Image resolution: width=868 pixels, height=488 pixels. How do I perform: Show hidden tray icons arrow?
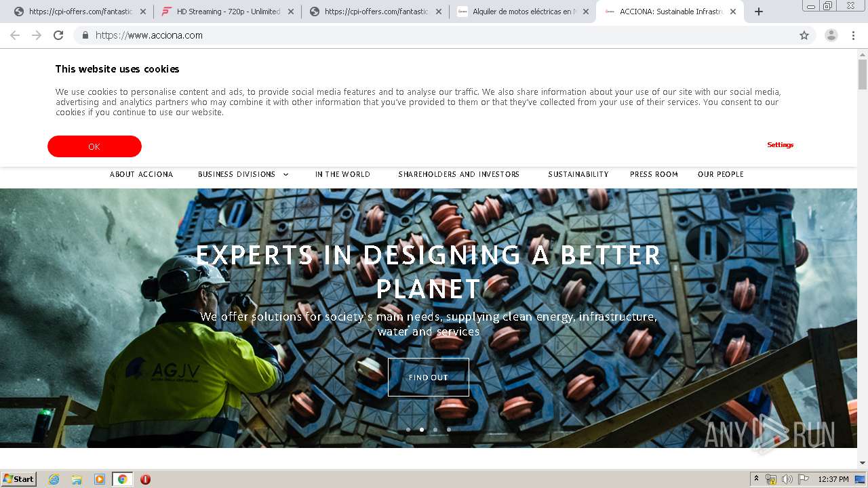click(756, 479)
